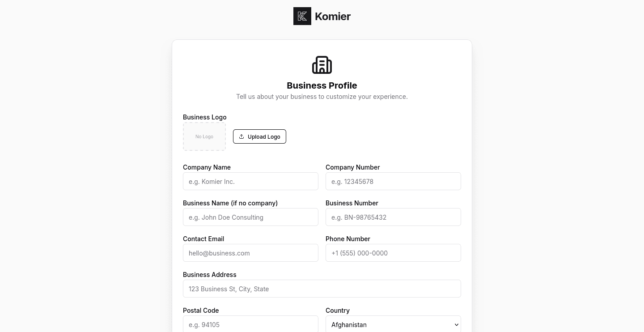Focus the Postal Code input

coord(250,324)
